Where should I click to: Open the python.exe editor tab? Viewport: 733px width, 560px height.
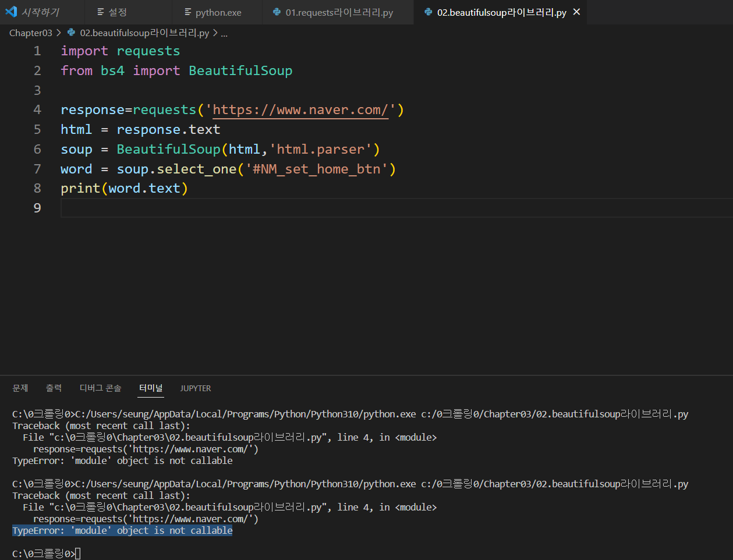pos(218,12)
